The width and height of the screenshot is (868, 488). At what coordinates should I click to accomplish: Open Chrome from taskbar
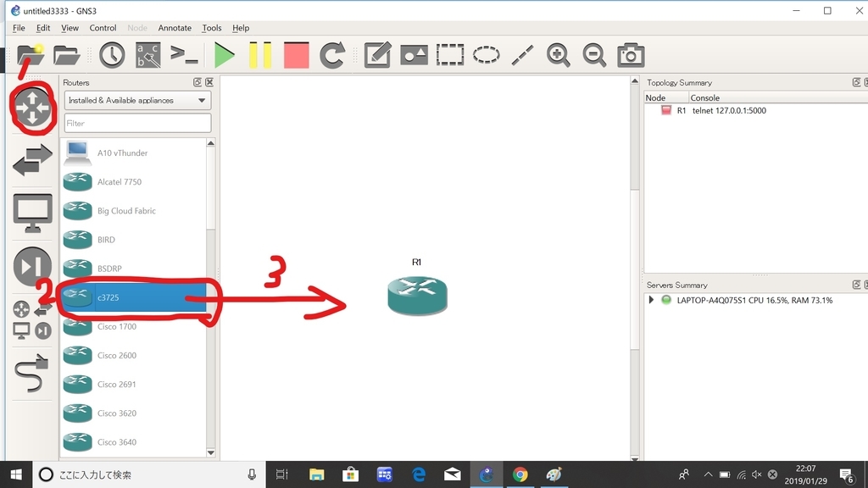point(520,474)
